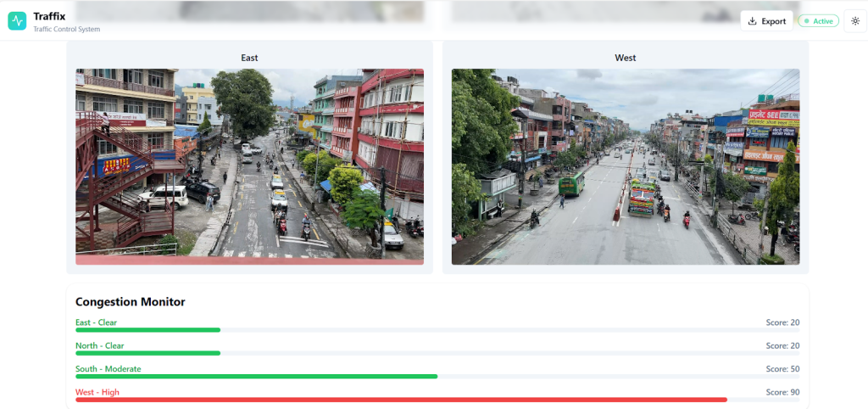Open the East camera feed image

(249, 166)
